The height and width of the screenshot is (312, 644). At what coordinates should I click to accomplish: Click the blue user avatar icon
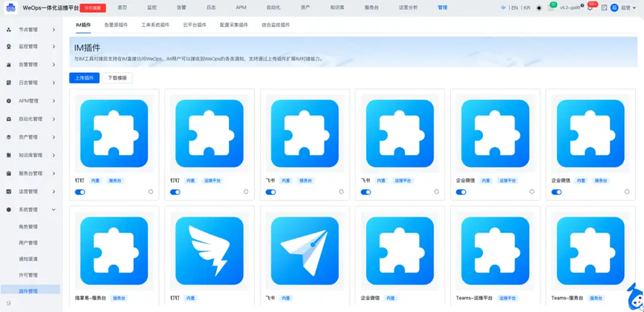point(614,7)
